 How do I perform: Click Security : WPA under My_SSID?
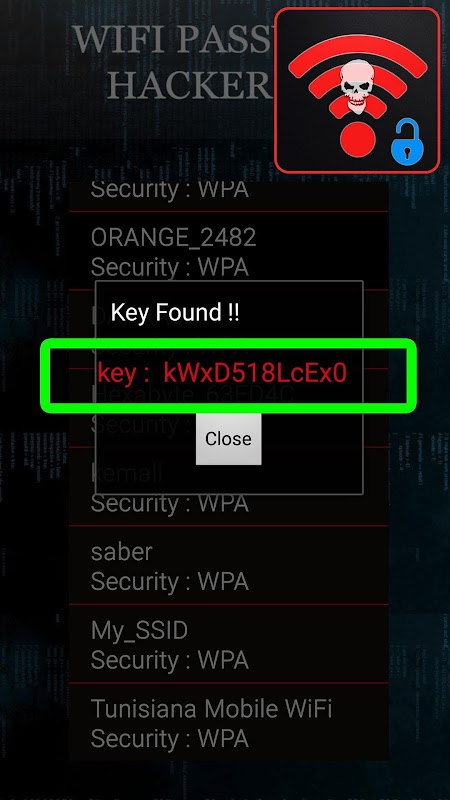point(169,660)
